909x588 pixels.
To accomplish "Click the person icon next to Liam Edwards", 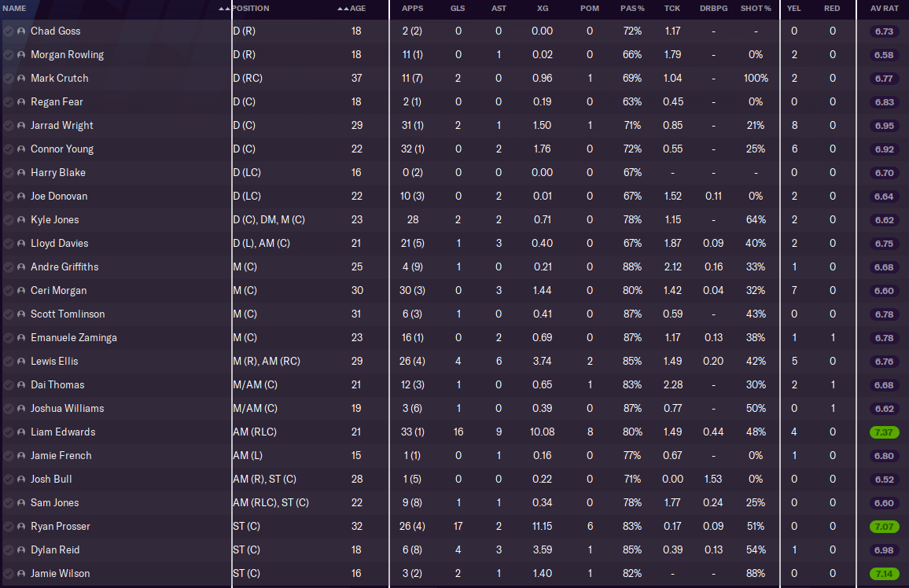I will (21, 432).
